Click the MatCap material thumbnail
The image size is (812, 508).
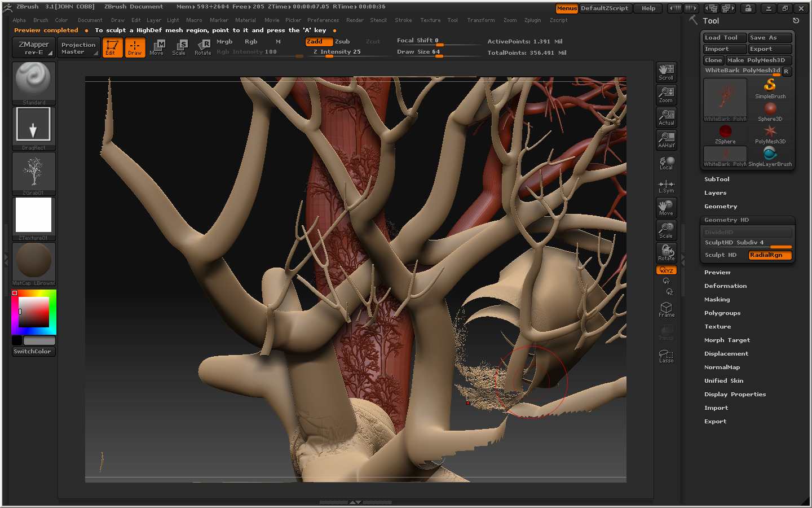pos(34,262)
